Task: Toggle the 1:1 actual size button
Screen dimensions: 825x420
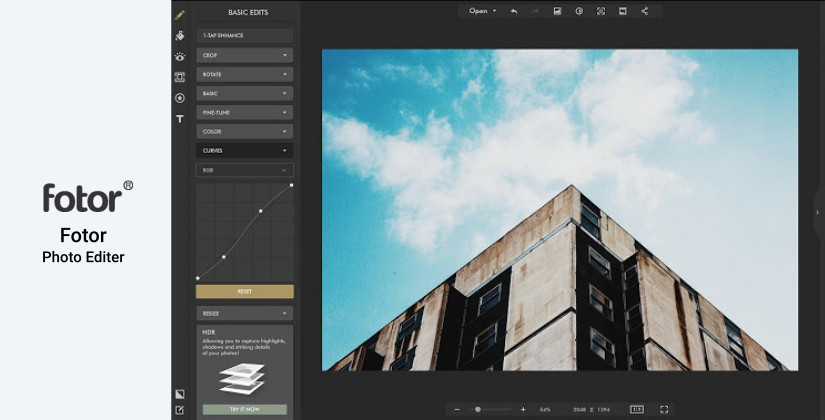Action: (x=637, y=409)
